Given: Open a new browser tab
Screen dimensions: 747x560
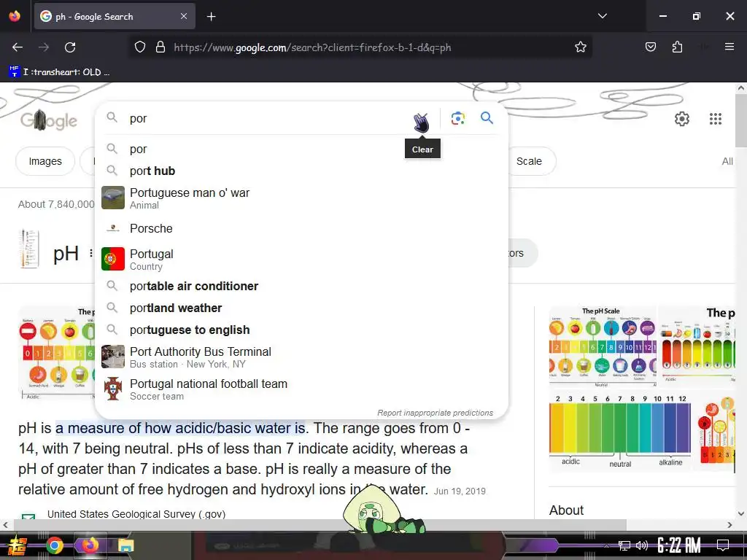Looking at the screenshot, I should click(x=211, y=17).
